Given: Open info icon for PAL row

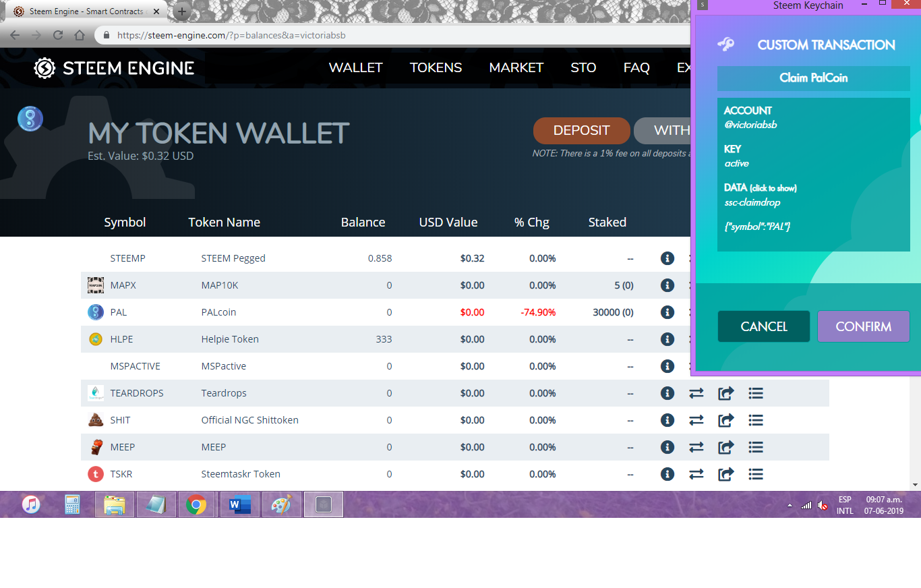Looking at the screenshot, I should pos(667,312).
